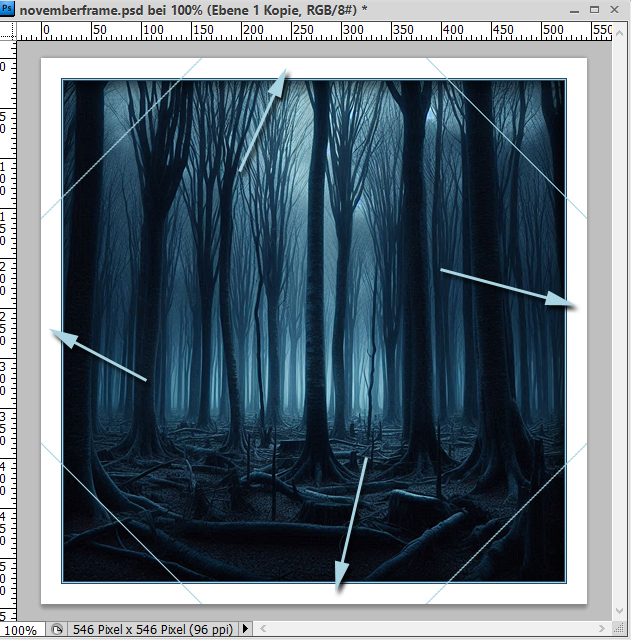Click the ruler origin corner box
This screenshot has width=631, height=640.
tap(8, 30)
